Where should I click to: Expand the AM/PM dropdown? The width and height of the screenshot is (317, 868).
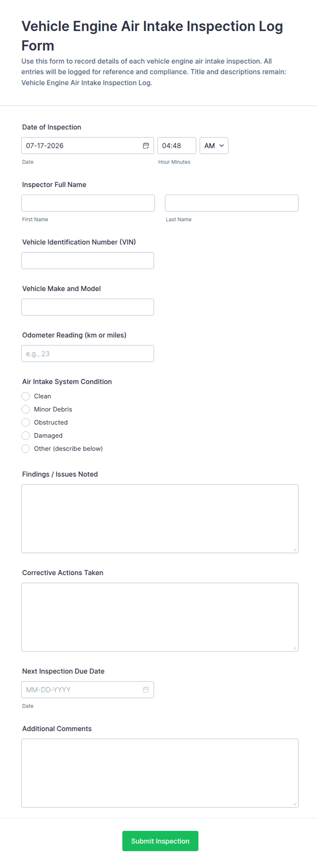[214, 146]
